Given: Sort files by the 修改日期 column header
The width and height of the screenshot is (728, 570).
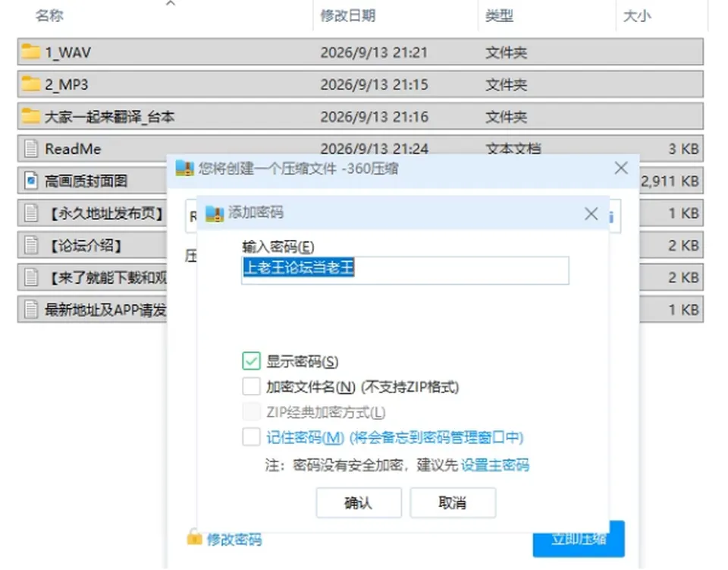Looking at the screenshot, I should tap(348, 16).
